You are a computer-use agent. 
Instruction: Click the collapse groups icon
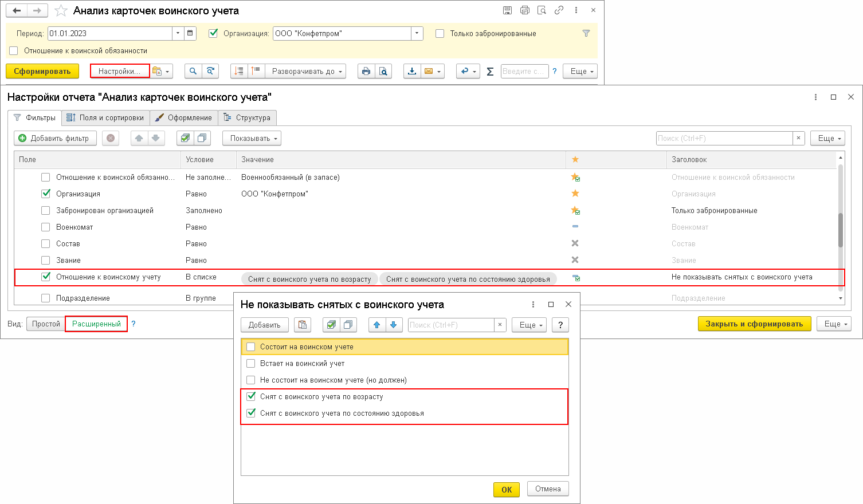click(x=239, y=71)
